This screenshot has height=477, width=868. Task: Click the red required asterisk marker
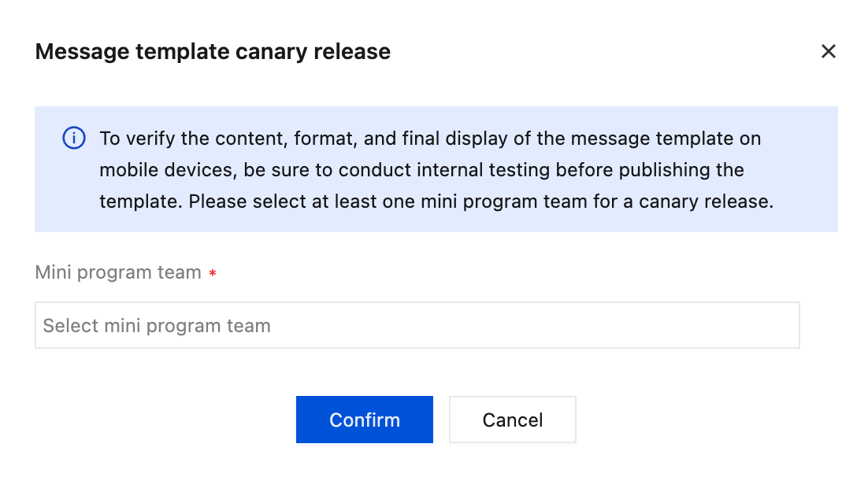pos(213,273)
